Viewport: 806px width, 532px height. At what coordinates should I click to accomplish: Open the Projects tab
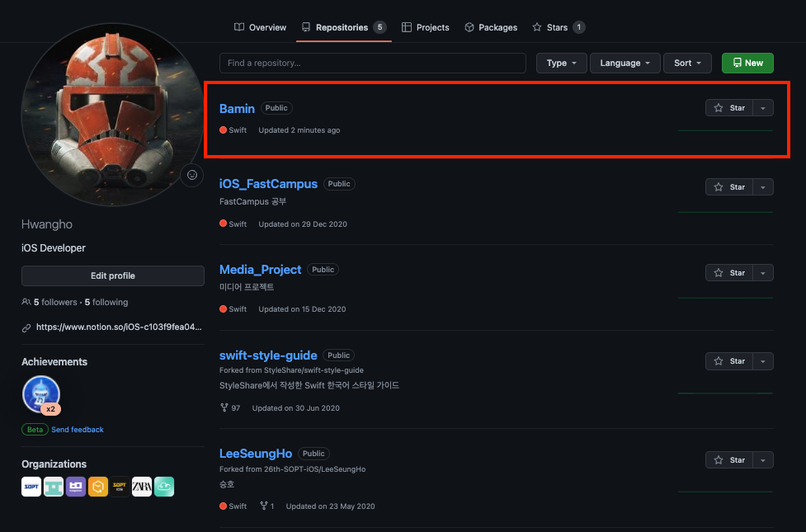point(425,27)
